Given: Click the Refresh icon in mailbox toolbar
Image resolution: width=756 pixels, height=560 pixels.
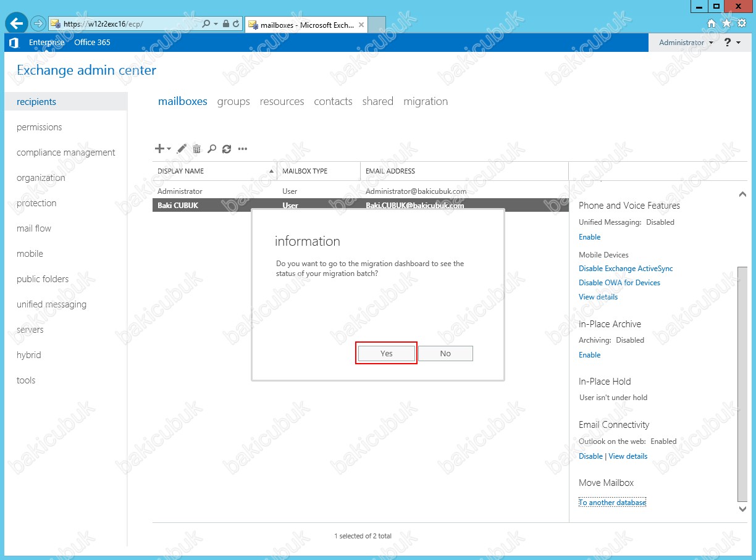Looking at the screenshot, I should coord(227,149).
